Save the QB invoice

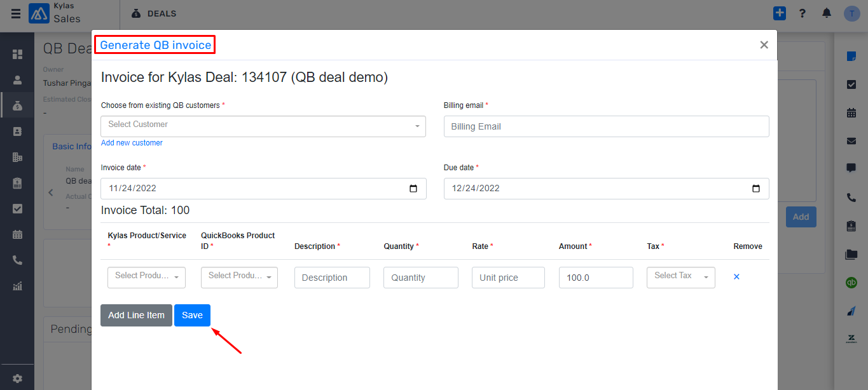[192, 315]
